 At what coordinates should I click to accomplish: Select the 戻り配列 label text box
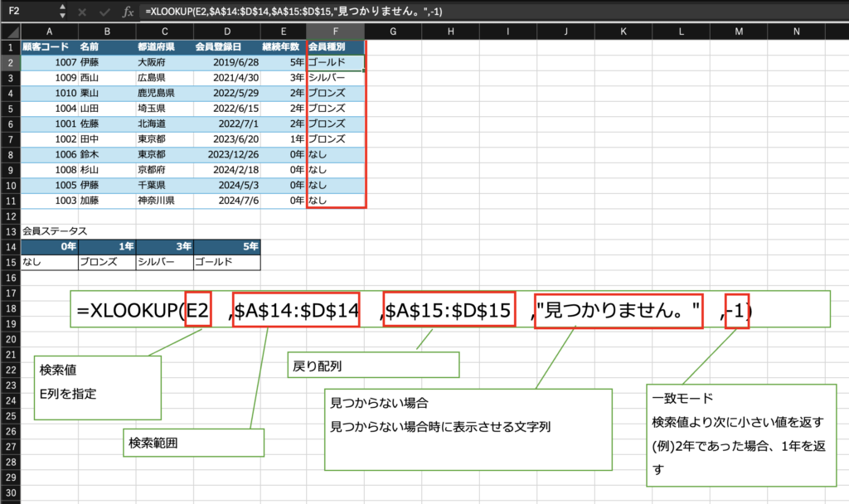373,364
